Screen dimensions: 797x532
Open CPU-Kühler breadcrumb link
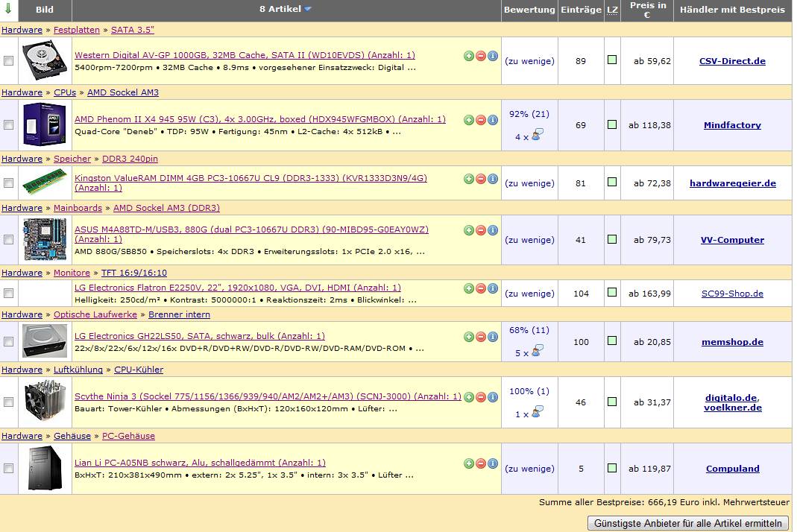point(138,370)
